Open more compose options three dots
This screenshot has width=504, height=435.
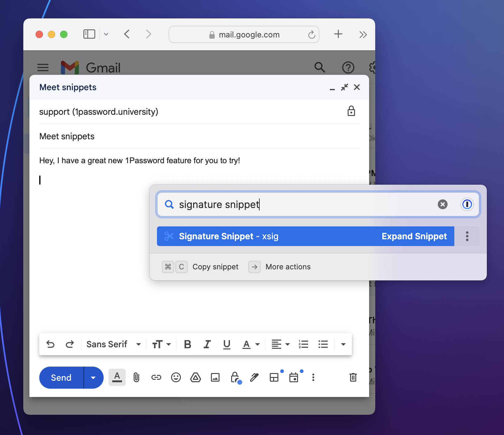pyautogui.click(x=313, y=377)
